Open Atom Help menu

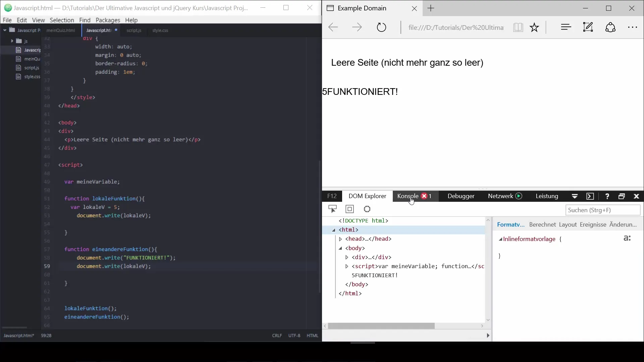coord(131,20)
